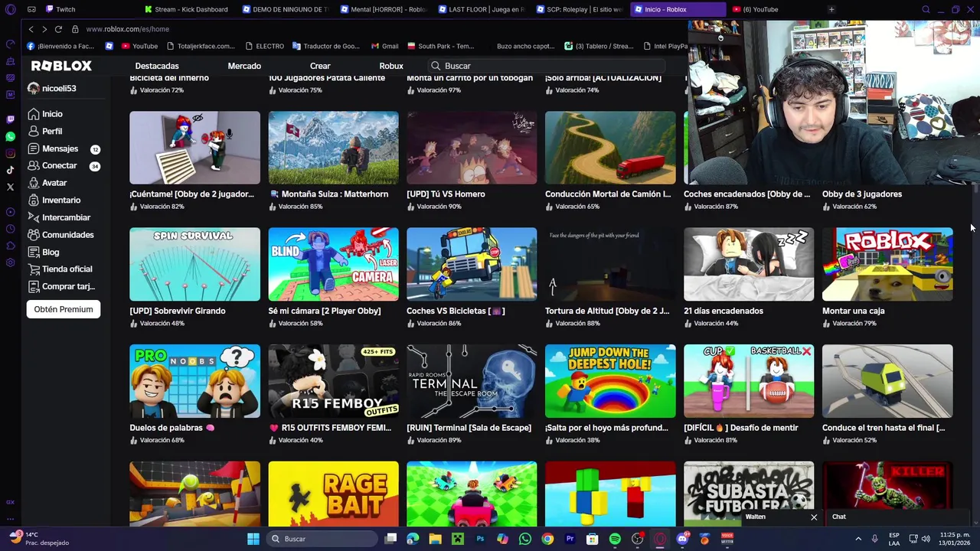Reload the page in the browser
The width and height of the screenshot is (980, 551).
pos(58,29)
